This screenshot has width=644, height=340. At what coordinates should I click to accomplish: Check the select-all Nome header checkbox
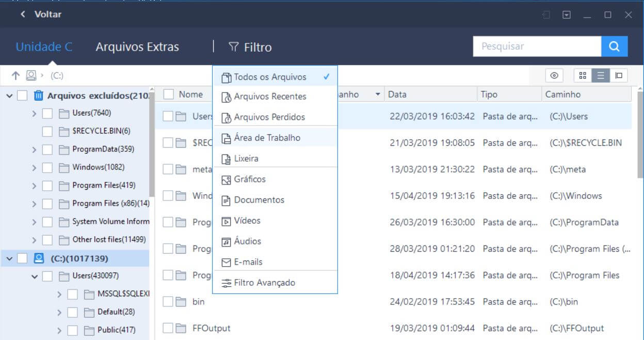169,95
